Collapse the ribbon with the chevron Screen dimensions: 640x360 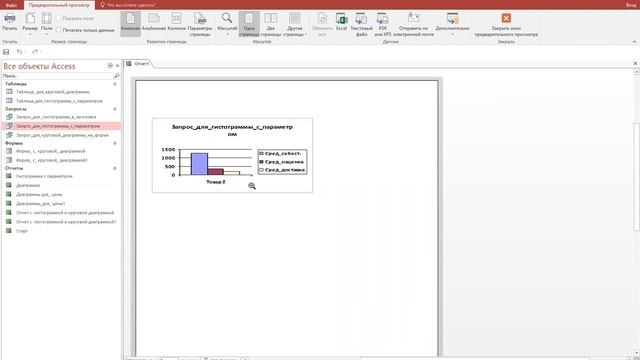pyautogui.click(x=634, y=42)
